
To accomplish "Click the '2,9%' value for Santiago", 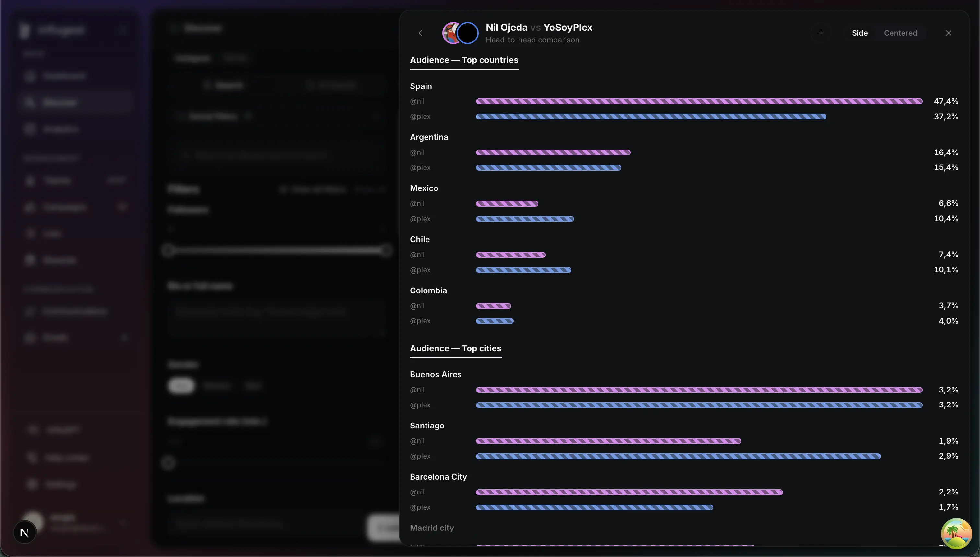I will (x=949, y=456).
